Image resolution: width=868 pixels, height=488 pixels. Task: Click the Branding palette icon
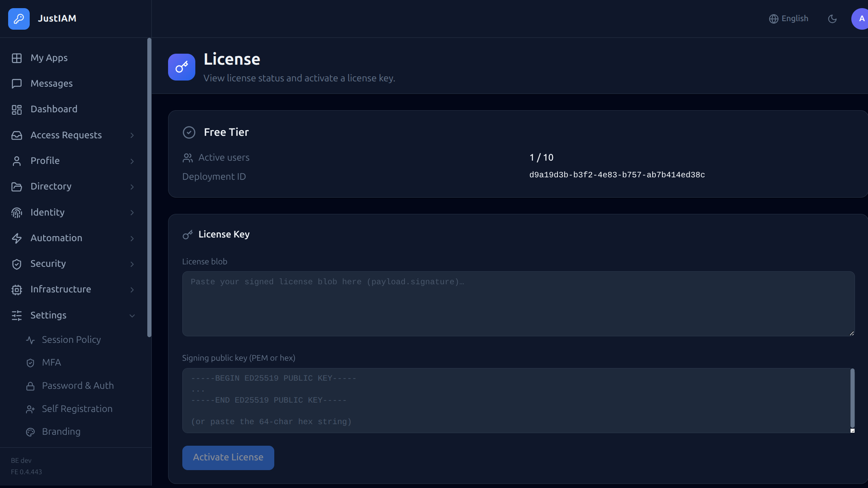click(31, 432)
